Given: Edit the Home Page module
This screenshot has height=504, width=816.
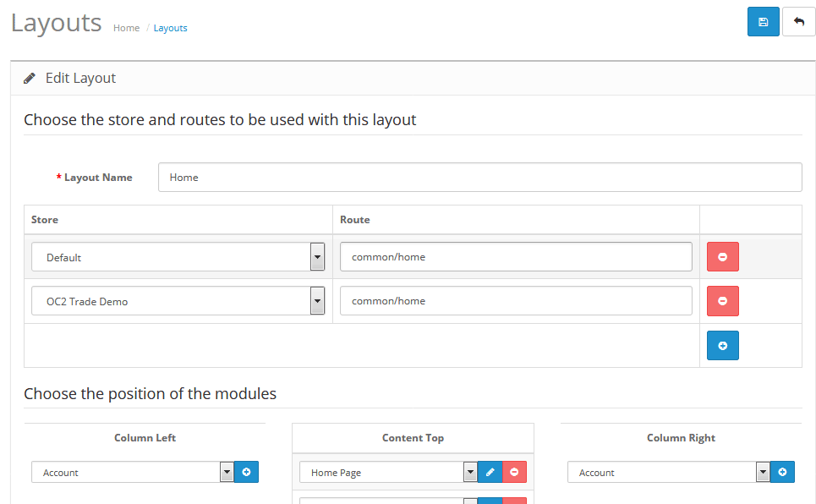Looking at the screenshot, I should [490, 472].
